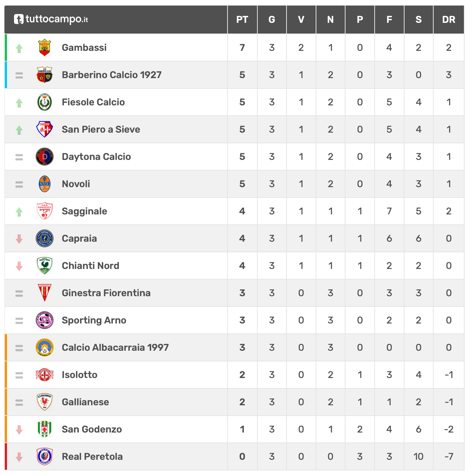This screenshot has width=472, height=476.
Task: Open the Capraia club crest
Action: pyautogui.click(x=45, y=238)
